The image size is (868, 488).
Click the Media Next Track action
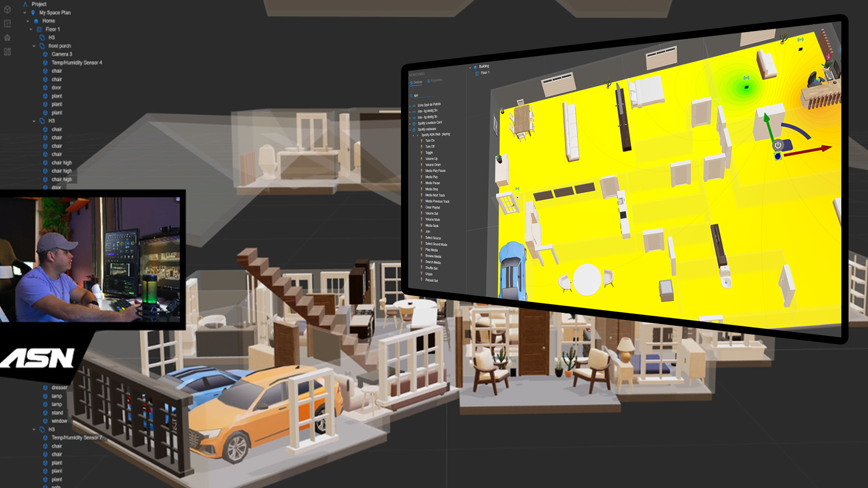pyautogui.click(x=434, y=195)
